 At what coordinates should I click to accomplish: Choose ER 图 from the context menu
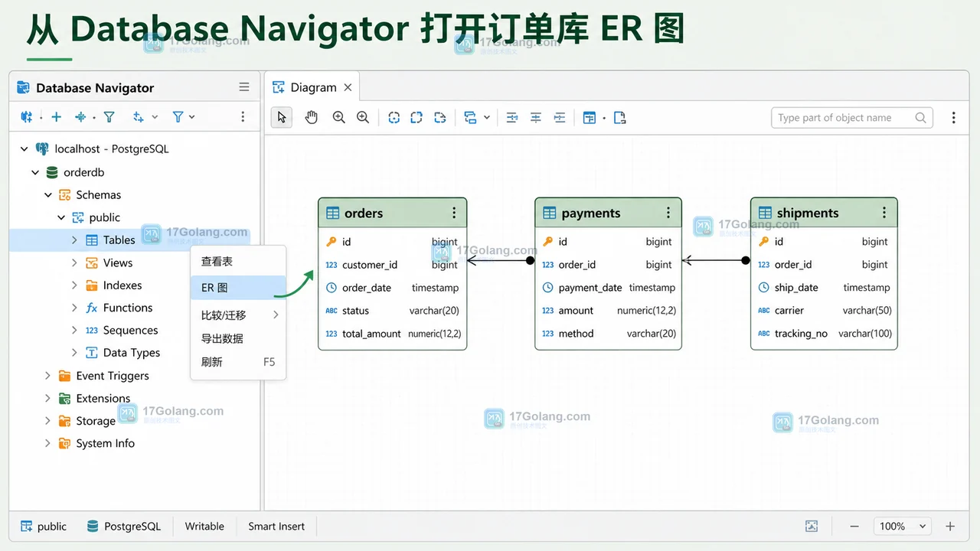point(238,288)
